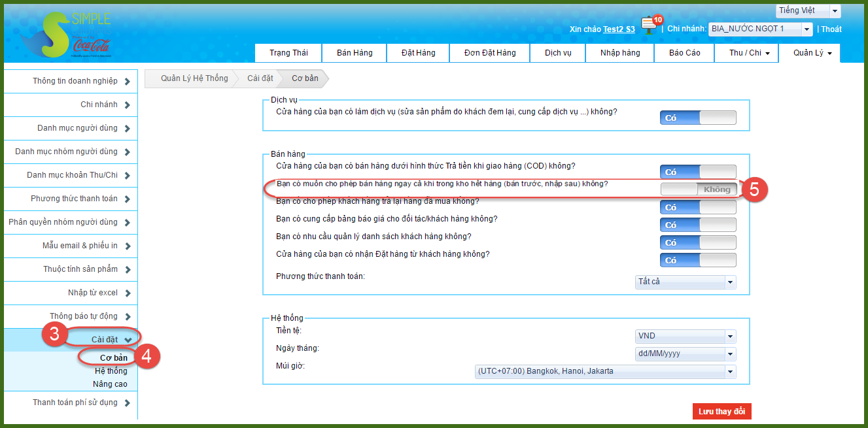Open the Múi giờ timezone dropdown
Image resolution: width=868 pixels, height=428 pixels.
[605, 372]
